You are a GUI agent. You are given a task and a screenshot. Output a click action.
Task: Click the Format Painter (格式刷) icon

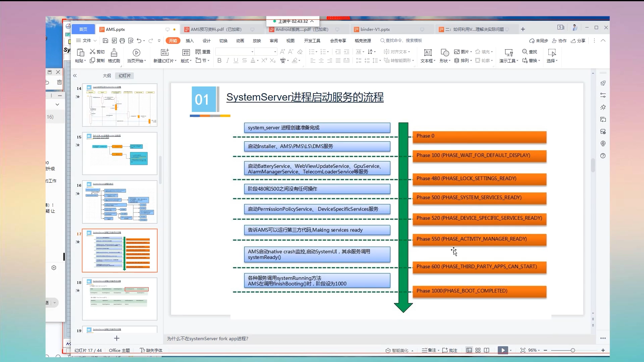(x=114, y=52)
